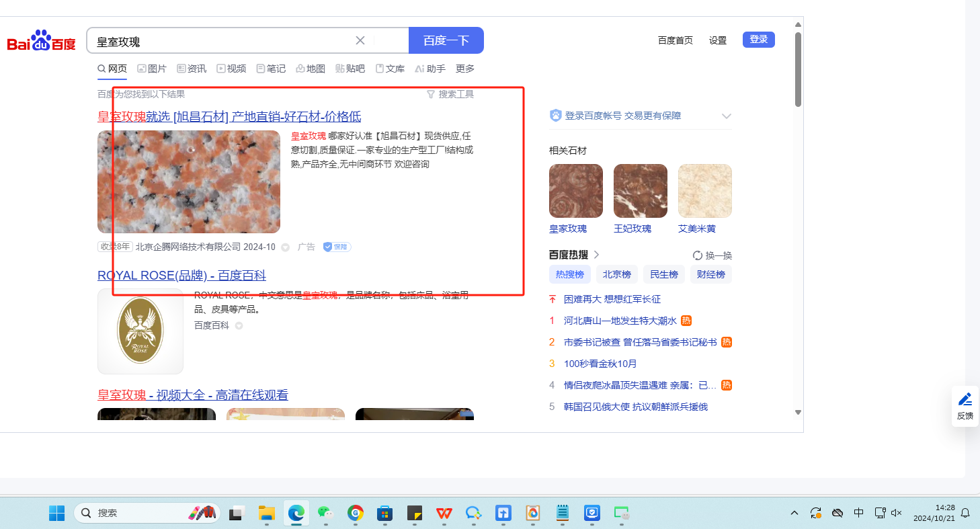This screenshot has height=529, width=980.
Task: Open the 更多 search categories menu
Action: (x=465, y=69)
